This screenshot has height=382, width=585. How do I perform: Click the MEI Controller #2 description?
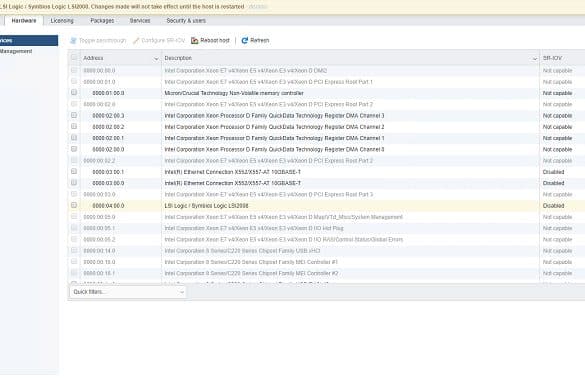(x=251, y=273)
